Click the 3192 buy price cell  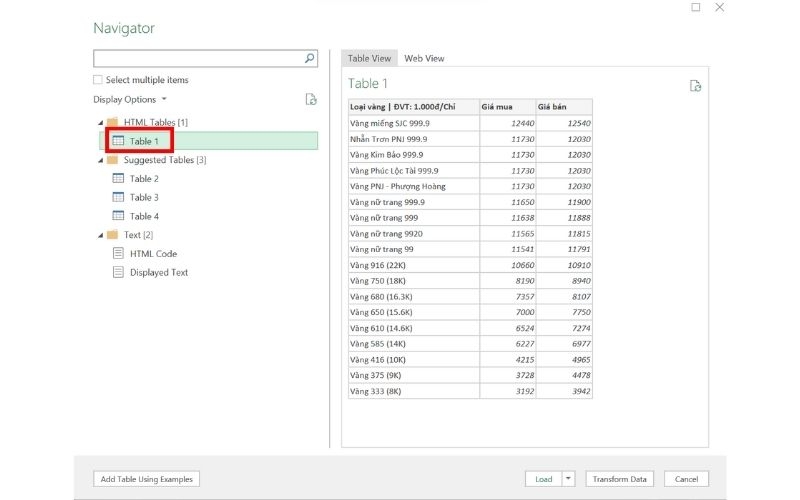pos(508,391)
